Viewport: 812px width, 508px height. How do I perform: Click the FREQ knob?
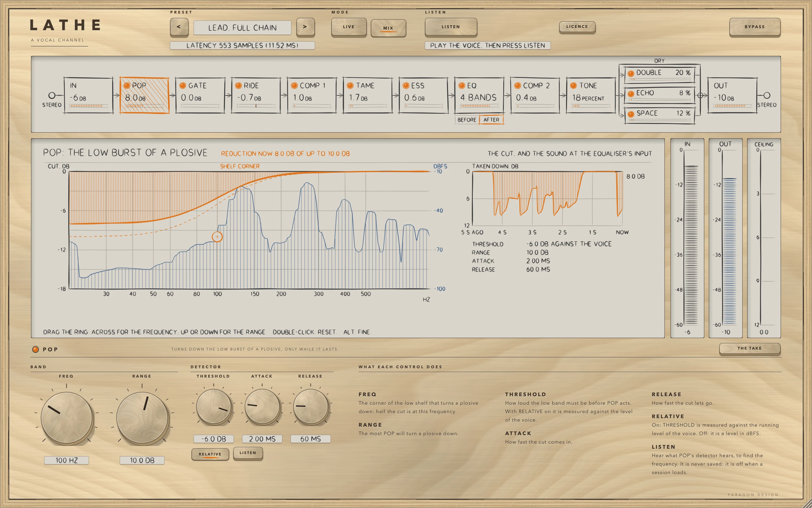coord(67,418)
